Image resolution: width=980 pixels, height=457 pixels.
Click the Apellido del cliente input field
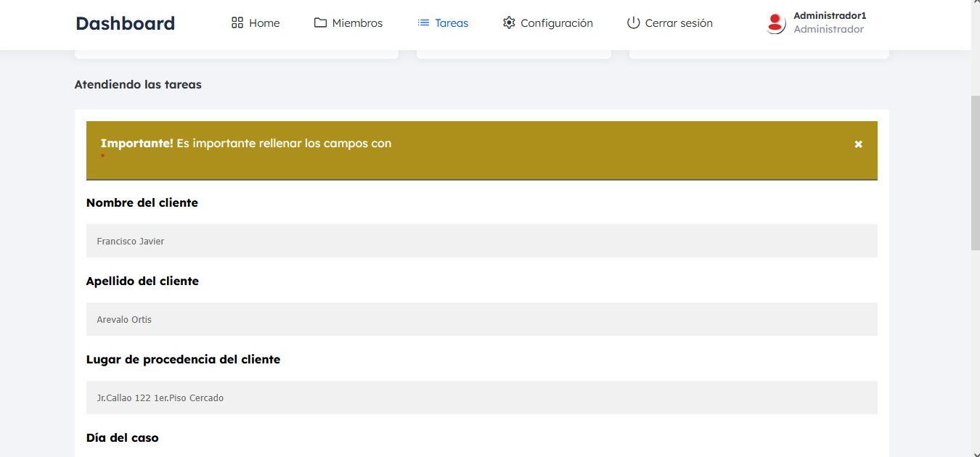click(x=481, y=319)
